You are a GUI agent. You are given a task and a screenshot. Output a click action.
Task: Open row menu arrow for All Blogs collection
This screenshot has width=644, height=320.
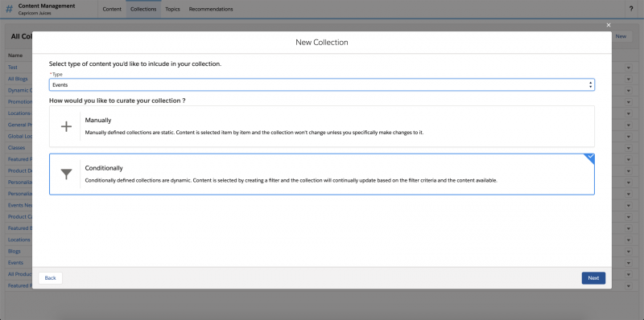(629, 79)
